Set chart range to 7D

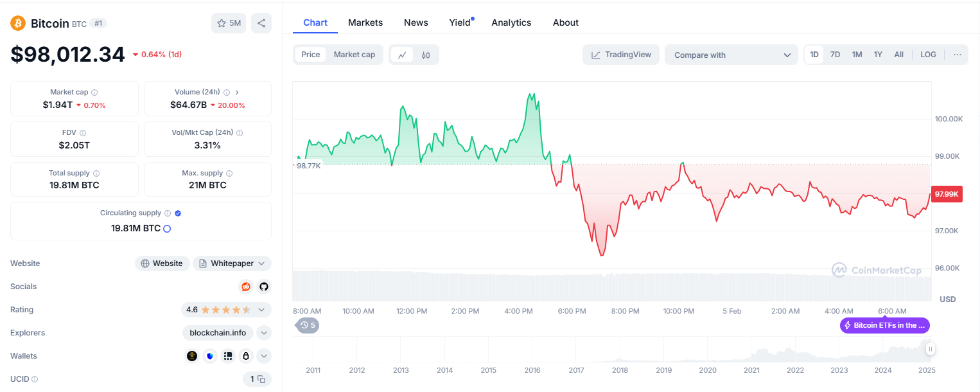click(x=835, y=55)
